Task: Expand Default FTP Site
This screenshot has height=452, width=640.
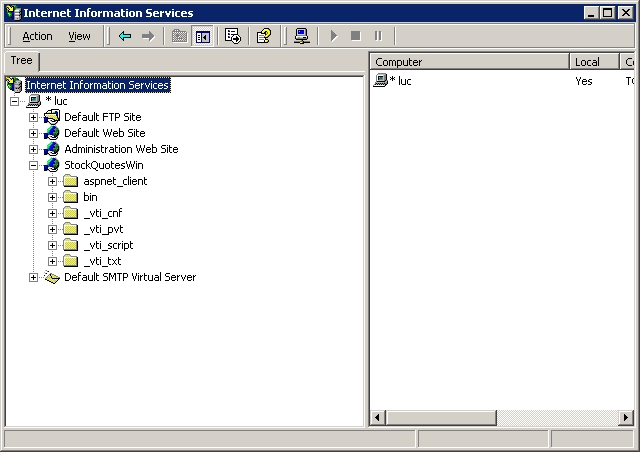Action: pyautogui.click(x=33, y=117)
